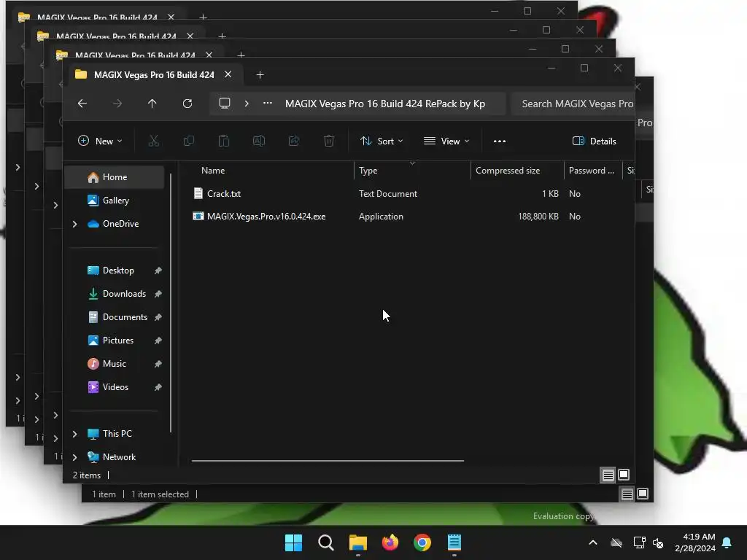This screenshot has height=560, width=747.
Task: Refresh the folder view
Action: pos(187,104)
